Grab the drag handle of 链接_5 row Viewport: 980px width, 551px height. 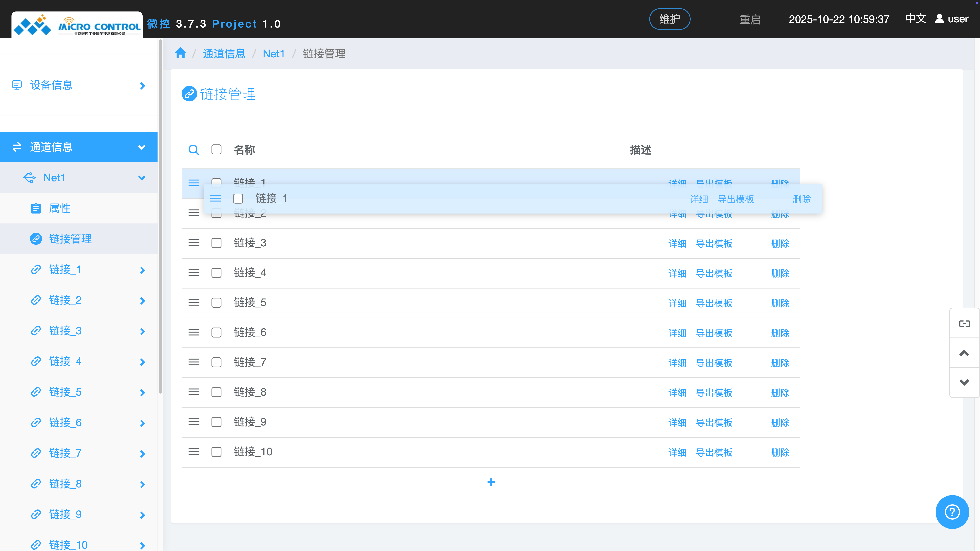194,302
